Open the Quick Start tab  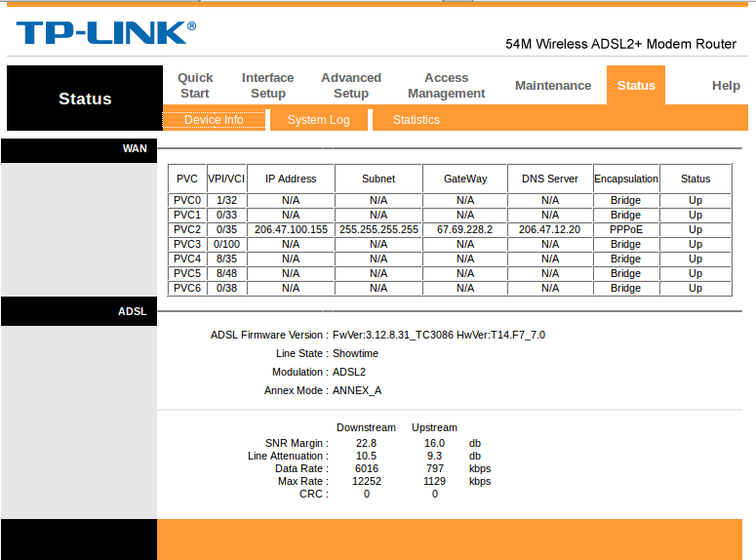click(195, 86)
